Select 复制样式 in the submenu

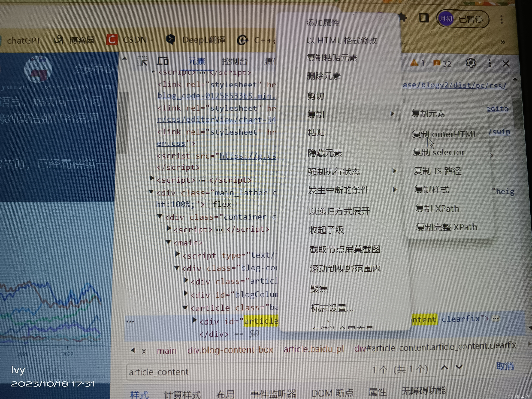(x=432, y=189)
